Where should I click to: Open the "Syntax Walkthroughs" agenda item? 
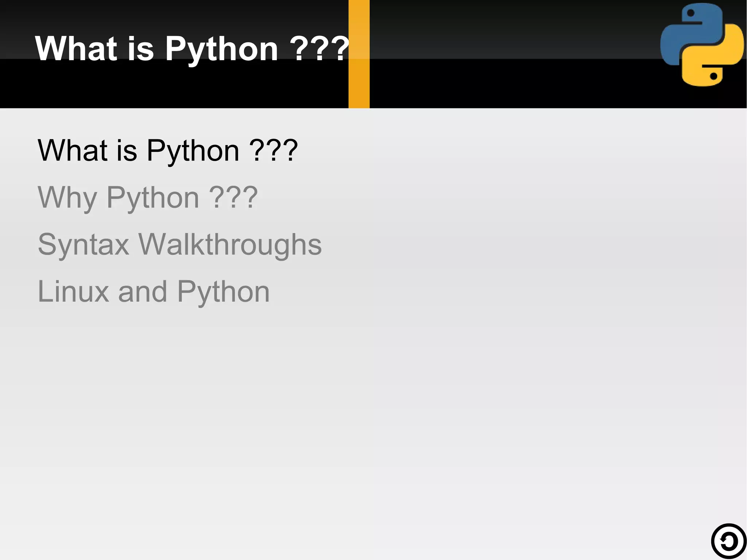click(180, 244)
